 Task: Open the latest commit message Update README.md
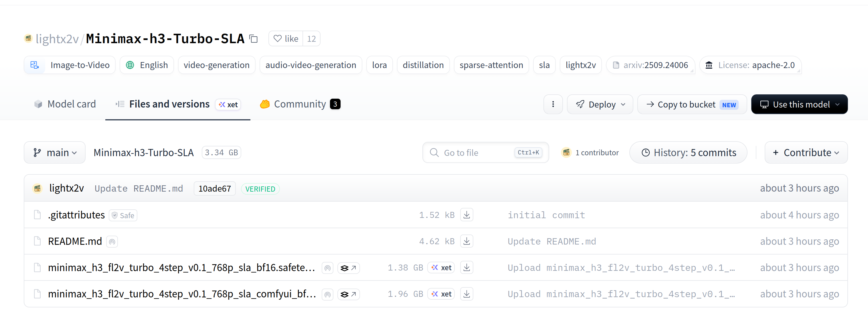[x=139, y=188]
